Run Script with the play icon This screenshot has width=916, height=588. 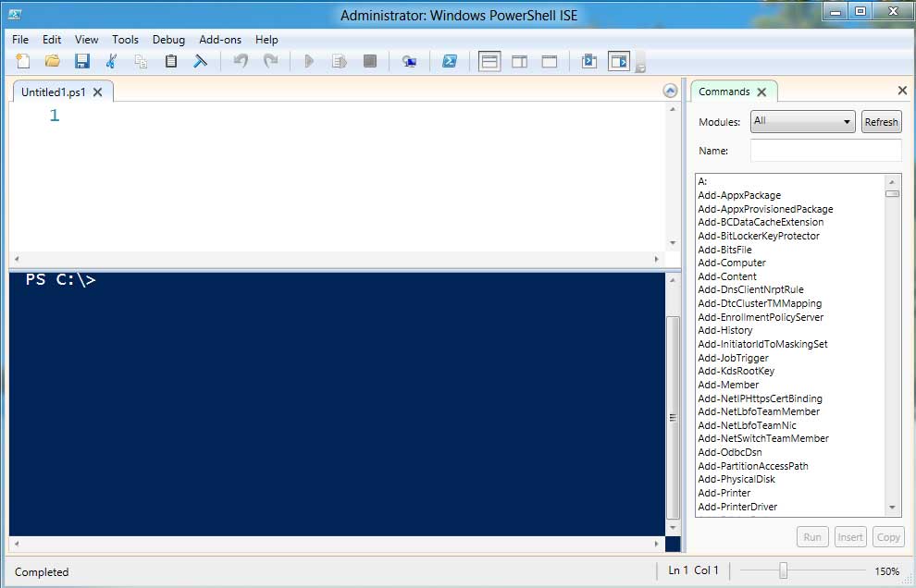(309, 61)
